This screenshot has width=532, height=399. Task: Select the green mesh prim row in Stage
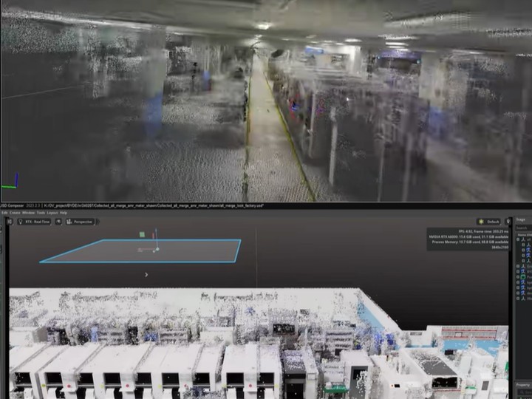pos(525,277)
